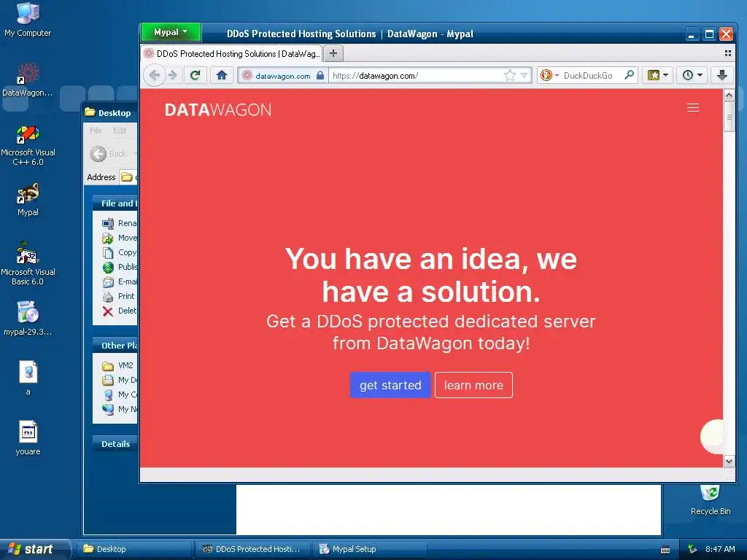The image size is (747, 560).
Task: Go forward with the browser forward arrow
Action: [x=172, y=75]
